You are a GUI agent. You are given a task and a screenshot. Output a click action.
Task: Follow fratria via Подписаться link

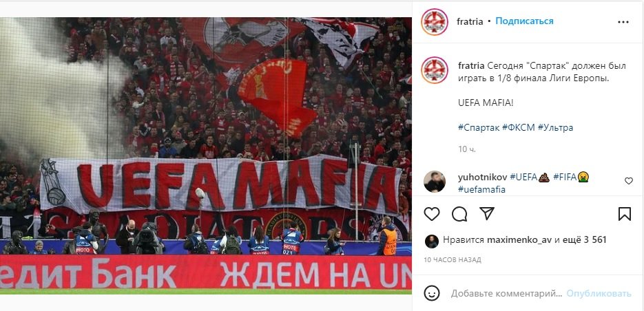524,21
